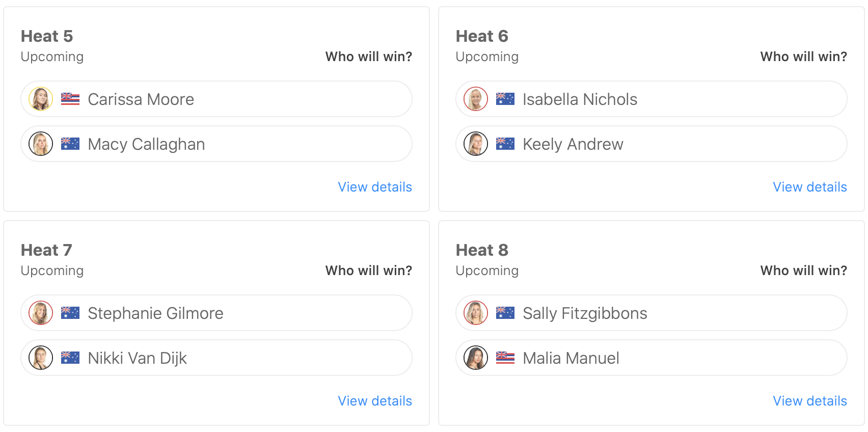Viewport: 868px width, 432px height.
Task: Click Nikki Van Dijk's avatar photo
Action: pos(41,358)
